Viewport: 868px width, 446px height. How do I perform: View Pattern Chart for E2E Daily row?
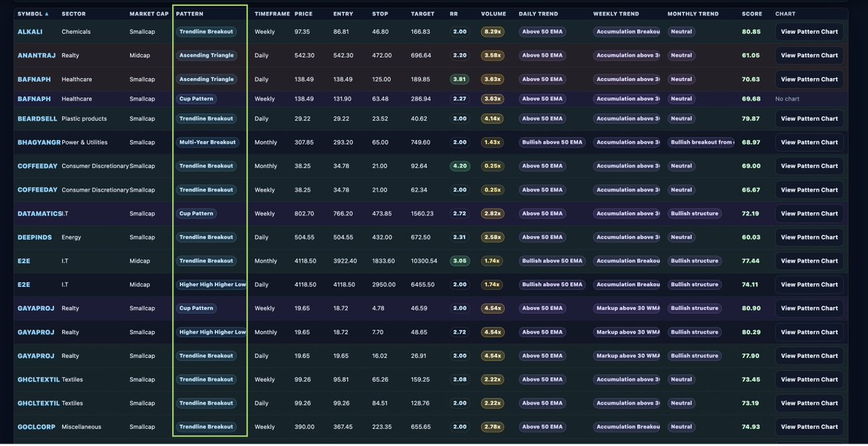[x=809, y=285]
